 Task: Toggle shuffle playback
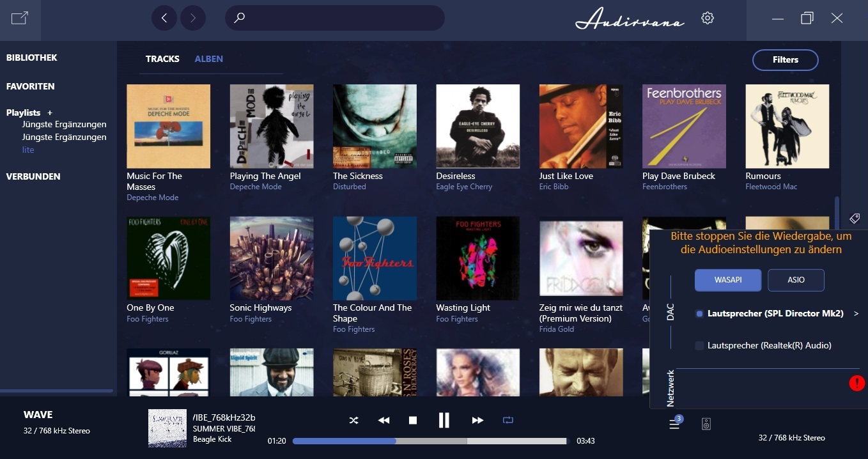point(353,420)
